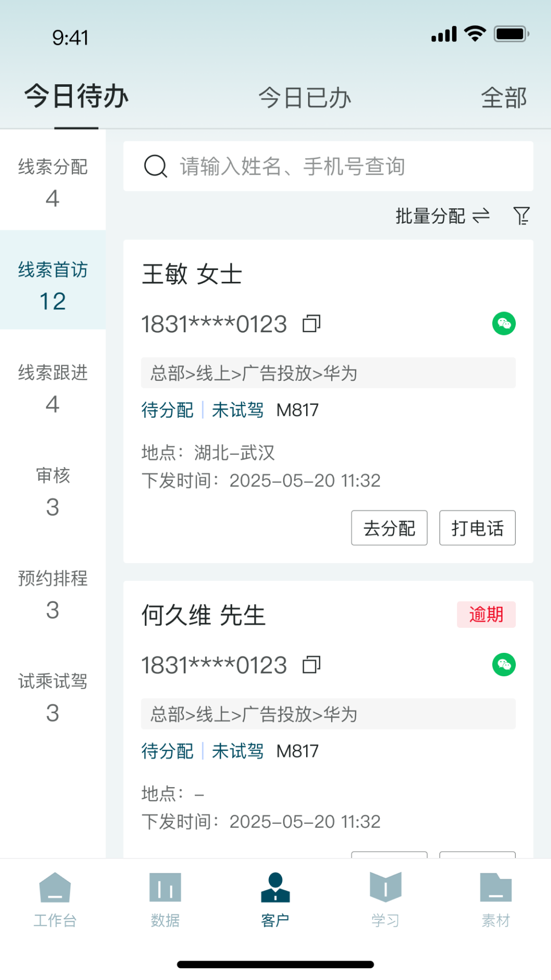Image resolution: width=551 pixels, height=980 pixels.
Task: Open the 学习 book icon
Action: (386, 888)
